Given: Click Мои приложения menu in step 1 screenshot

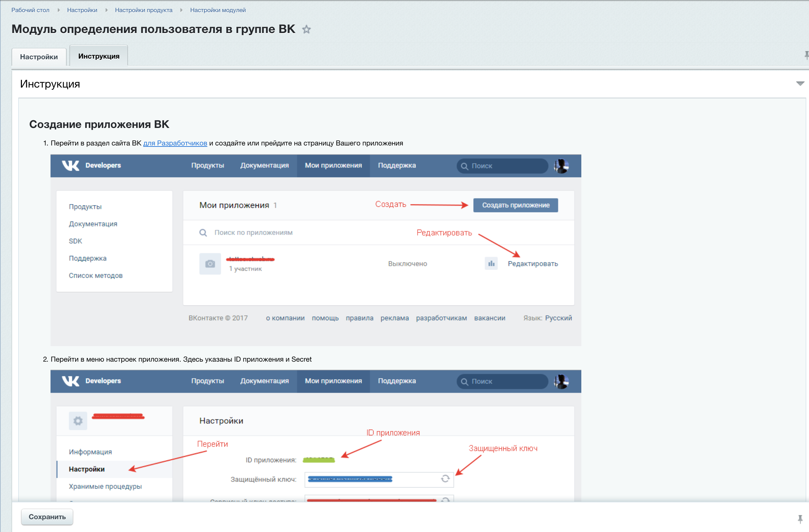Looking at the screenshot, I should pyautogui.click(x=333, y=165).
